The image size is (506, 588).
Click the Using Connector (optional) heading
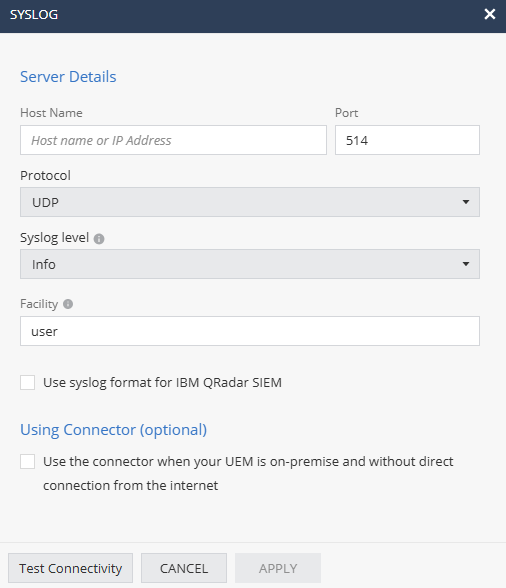114,430
